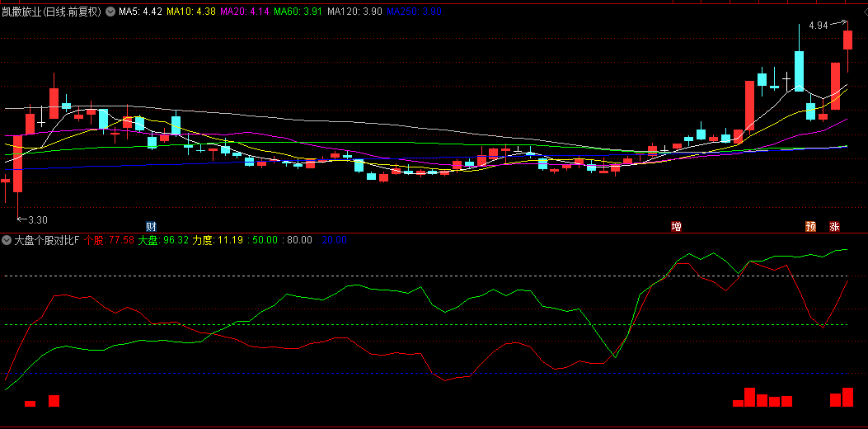This screenshot has width=868, height=429.
Task: Click the orange 预 forecast marker
Action: click(811, 226)
